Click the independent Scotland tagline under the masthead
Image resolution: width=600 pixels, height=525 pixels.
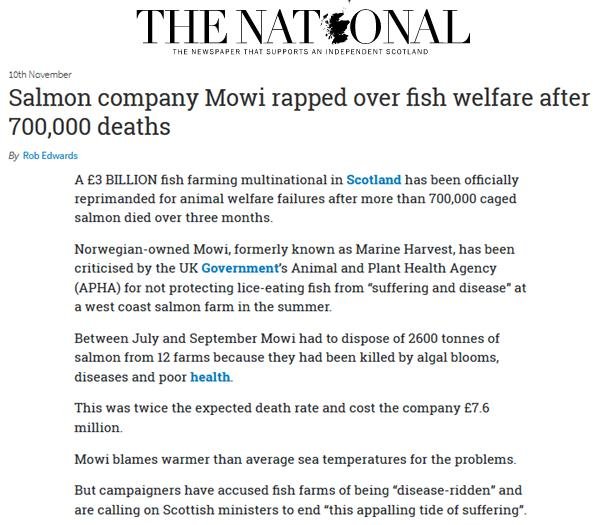301,51
